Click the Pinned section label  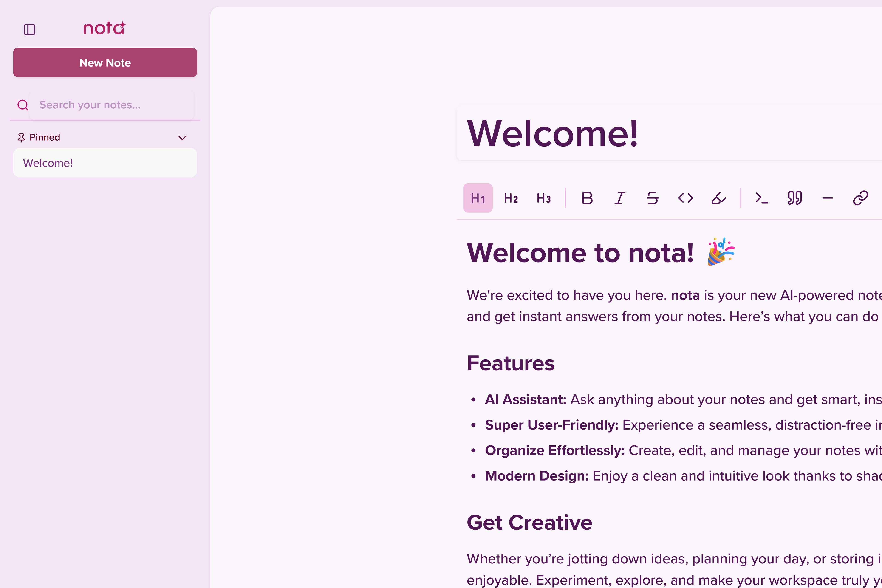[x=45, y=137]
